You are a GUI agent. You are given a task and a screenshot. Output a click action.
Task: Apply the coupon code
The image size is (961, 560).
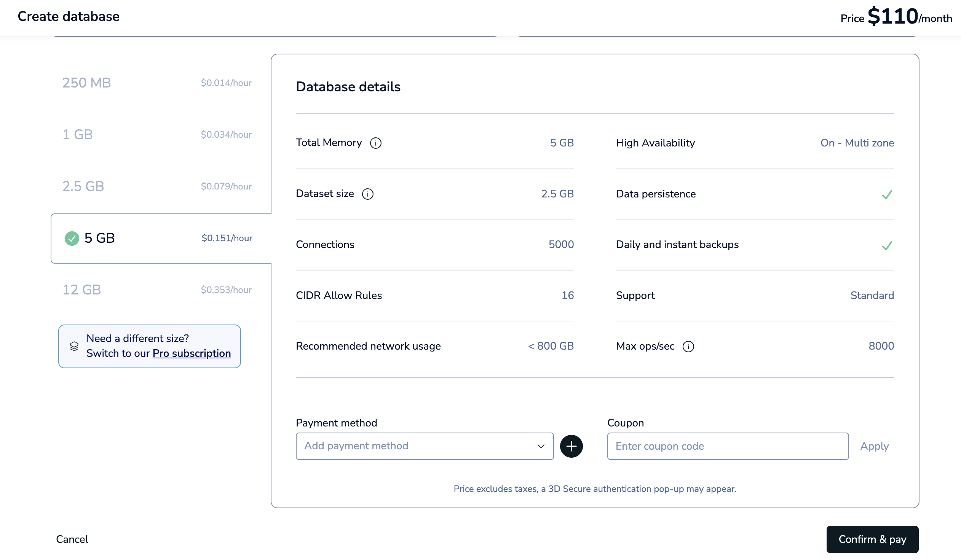[874, 446]
